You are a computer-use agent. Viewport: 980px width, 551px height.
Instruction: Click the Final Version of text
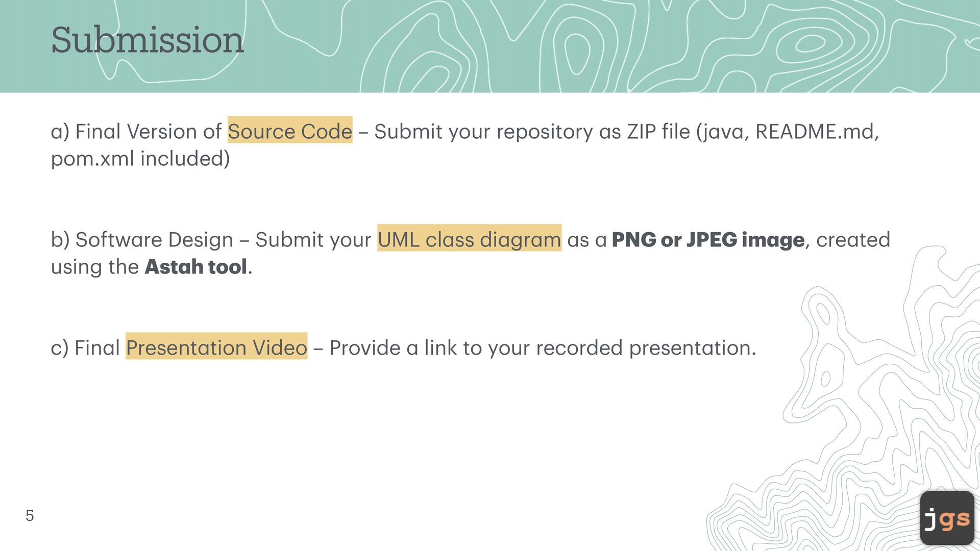pos(148,132)
